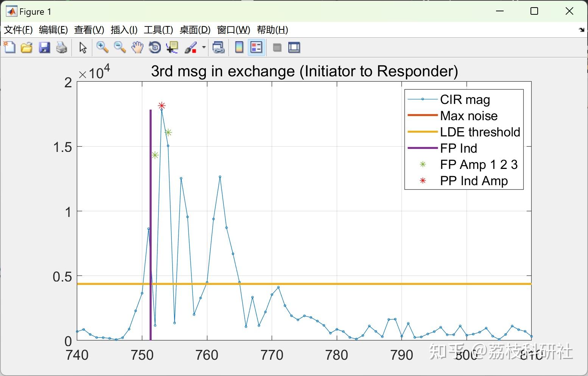Toggle the Data Cursor tool
Image resolution: width=588 pixels, height=376 pixels.
(x=173, y=47)
